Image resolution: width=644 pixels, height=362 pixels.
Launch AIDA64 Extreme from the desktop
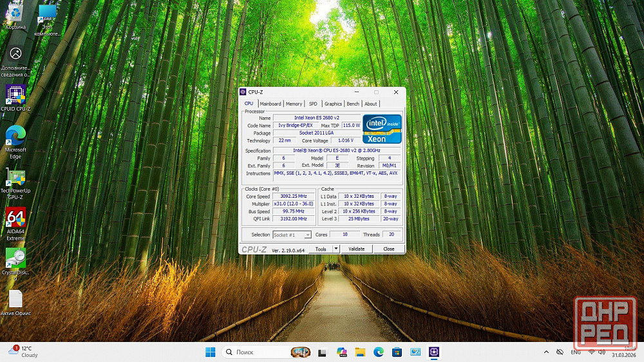(15, 218)
